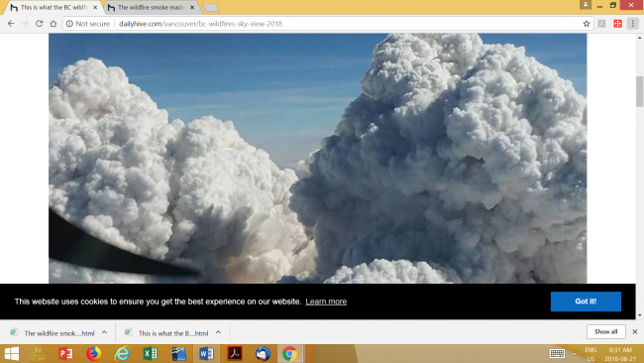Open Thunderbird mail from the taskbar
Image resolution: width=644 pixels, height=363 pixels.
263,353
